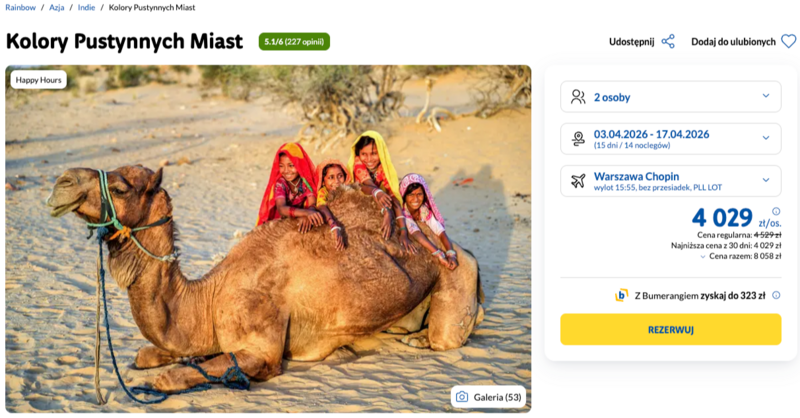The width and height of the screenshot is (800, 418).
Task: Open the travel dates dropdown chevron
Action: click(x=766, y=139)
